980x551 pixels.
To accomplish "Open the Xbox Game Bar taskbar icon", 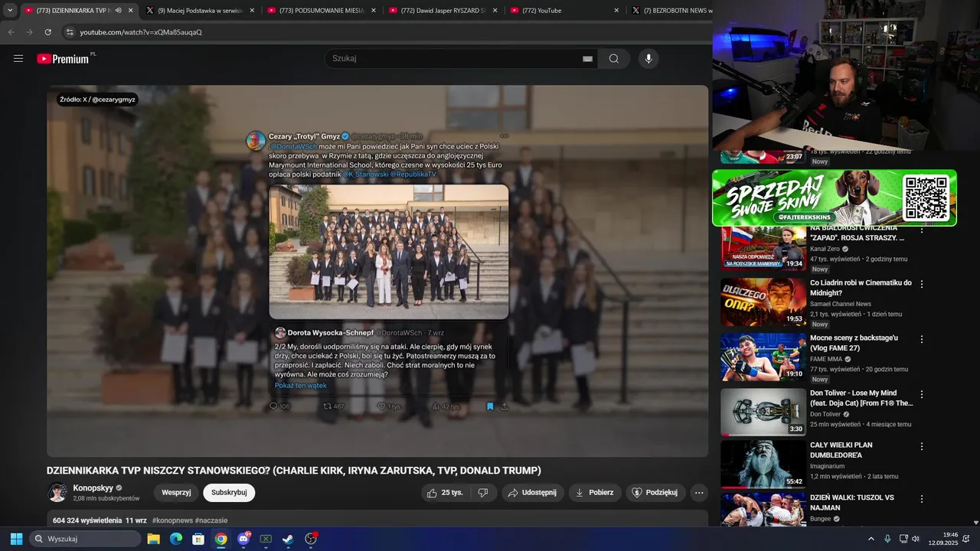I will (266, 539).
